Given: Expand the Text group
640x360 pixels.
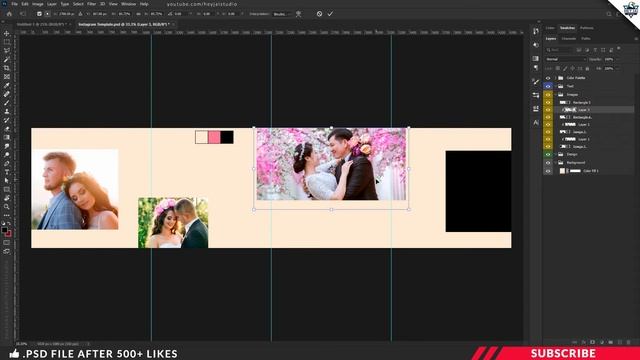Looking at the screenshot, I should click(555, 86).
